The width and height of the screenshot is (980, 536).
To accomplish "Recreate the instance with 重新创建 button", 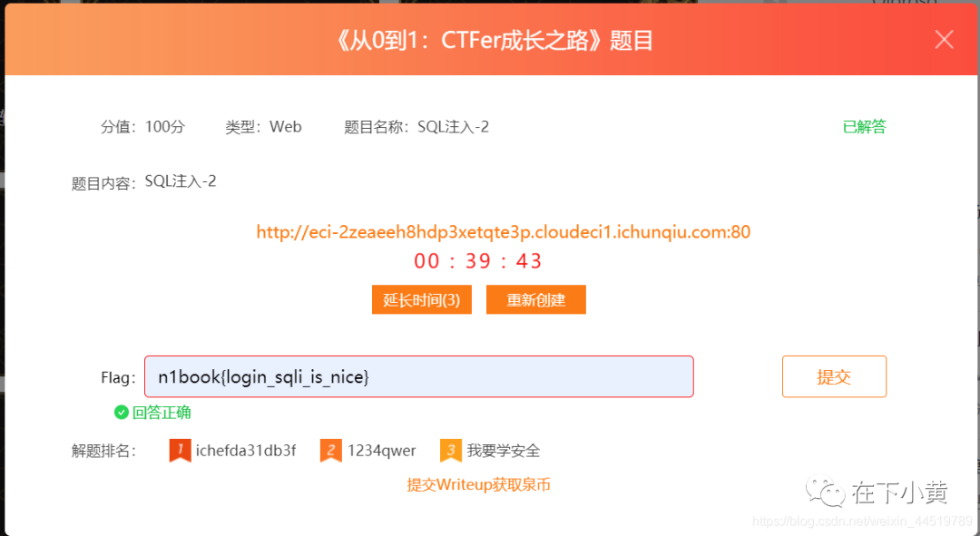I will point(536,300).
